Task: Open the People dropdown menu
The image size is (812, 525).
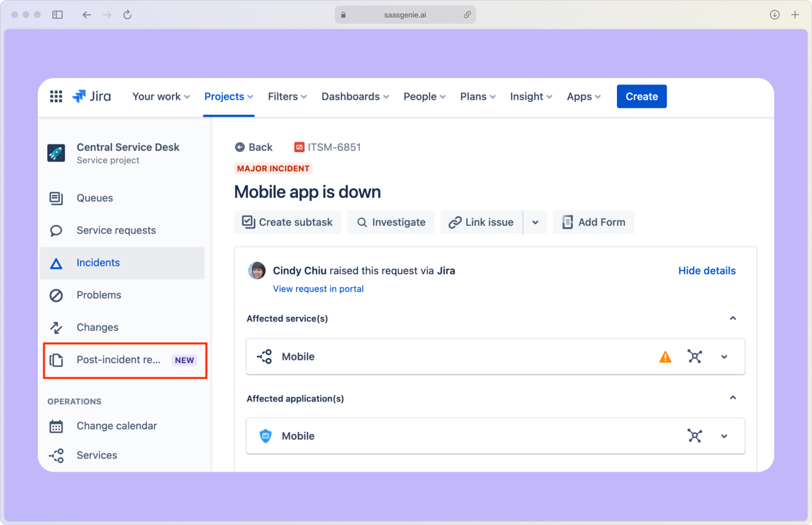Action: pyautogui.click(x=425, y=96)
